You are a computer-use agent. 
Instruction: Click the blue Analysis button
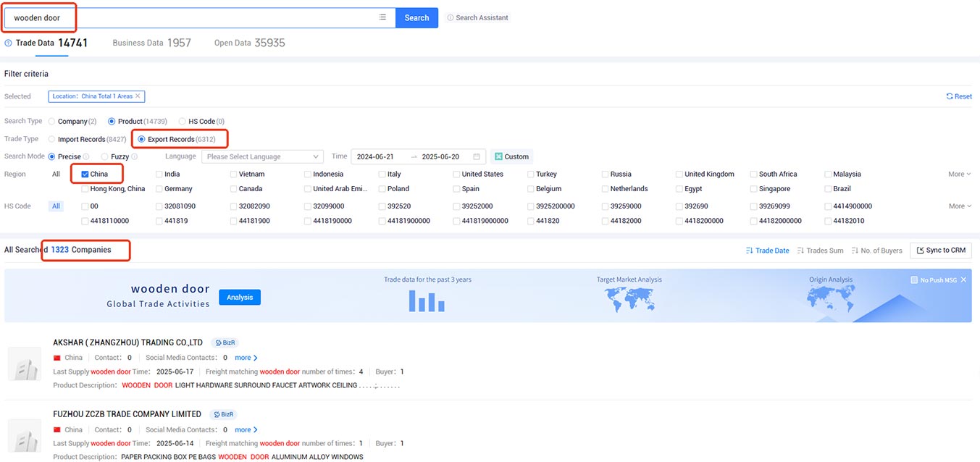(x=240, y=297)
